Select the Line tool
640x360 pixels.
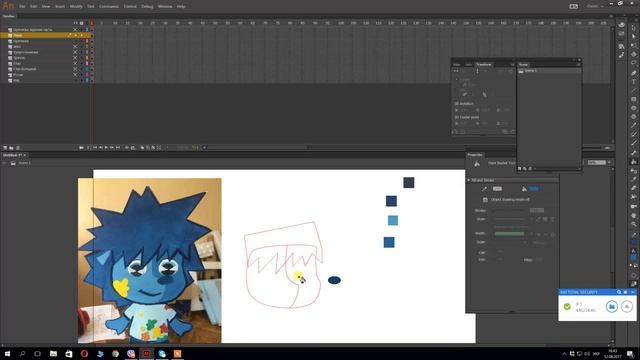[633, 90]
